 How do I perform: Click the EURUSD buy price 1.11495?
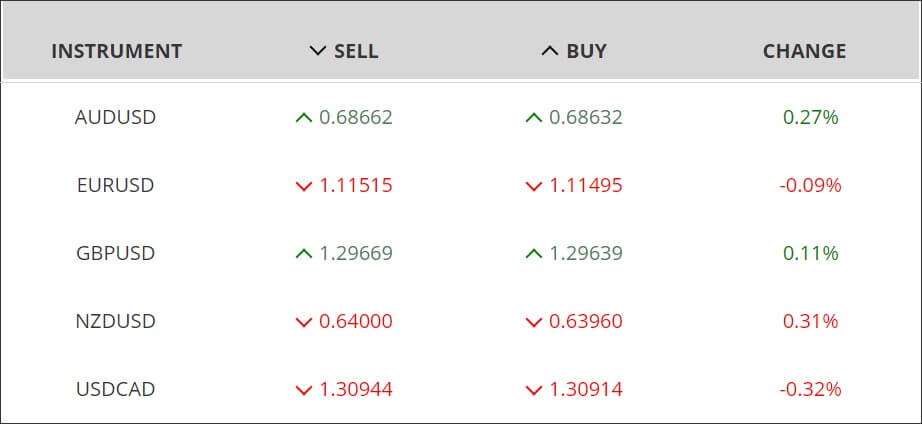click(x=586, y=186)
